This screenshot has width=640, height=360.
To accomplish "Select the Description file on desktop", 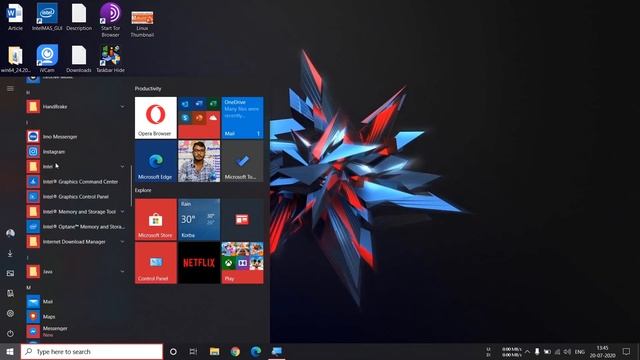I will point(79,17).
